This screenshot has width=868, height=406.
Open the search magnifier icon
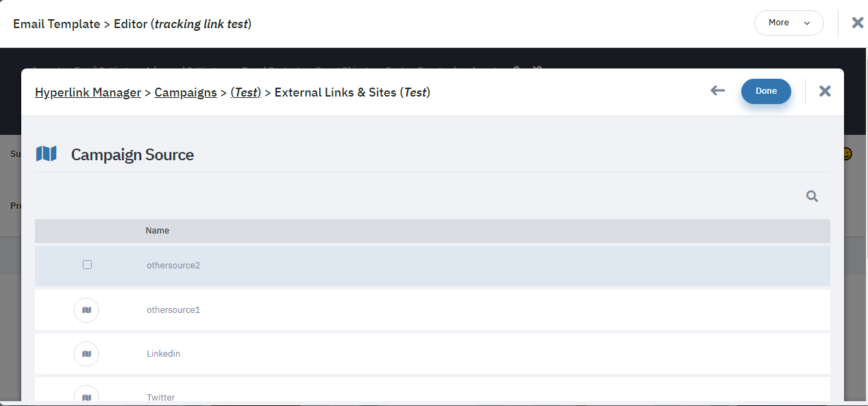point(812,196)
